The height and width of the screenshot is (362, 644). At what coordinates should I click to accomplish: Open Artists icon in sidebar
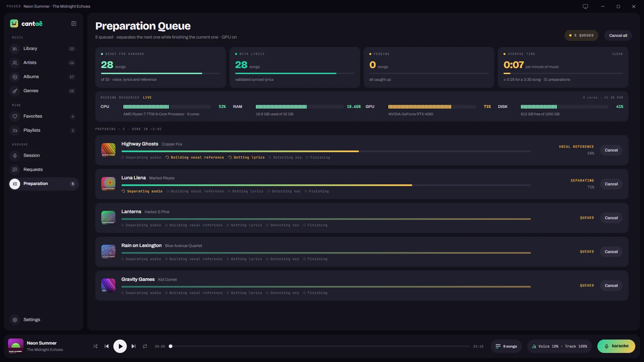point(15,63)
